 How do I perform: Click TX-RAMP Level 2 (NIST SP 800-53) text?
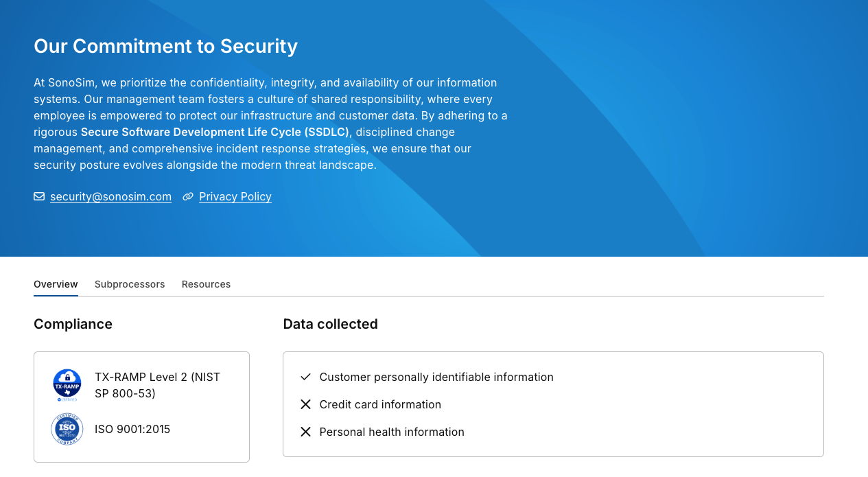(x=158, y=385)
